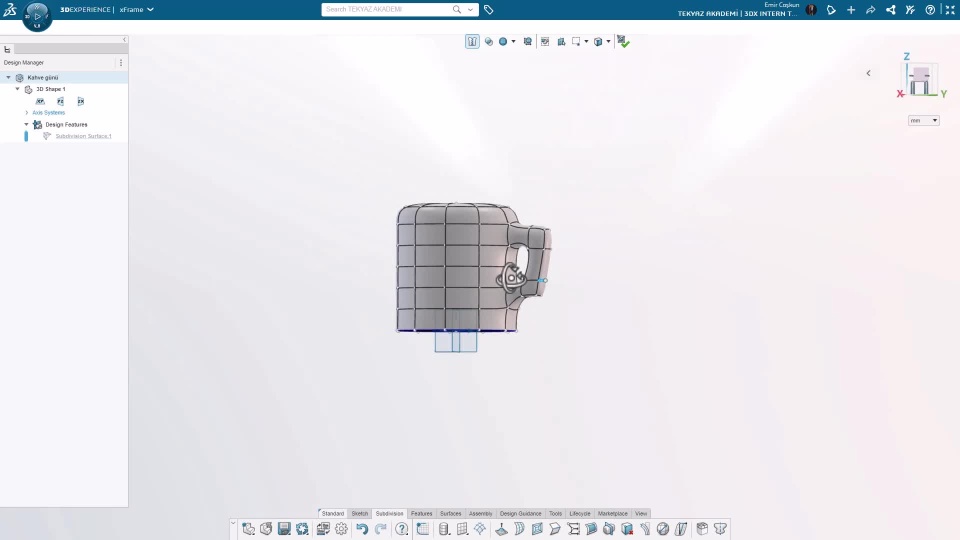Switch to the Assembly tab
This screenshot has height=540, width=960.
(480, 514)
